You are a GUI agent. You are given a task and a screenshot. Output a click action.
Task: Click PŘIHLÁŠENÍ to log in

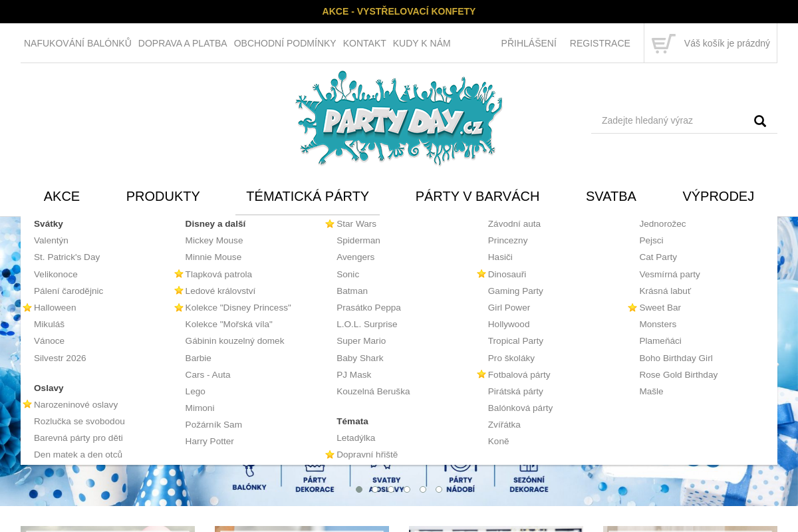[529, 43]
